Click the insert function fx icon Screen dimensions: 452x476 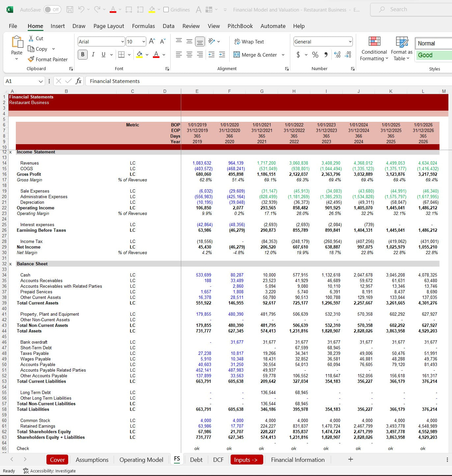click(x=78, y=81)
